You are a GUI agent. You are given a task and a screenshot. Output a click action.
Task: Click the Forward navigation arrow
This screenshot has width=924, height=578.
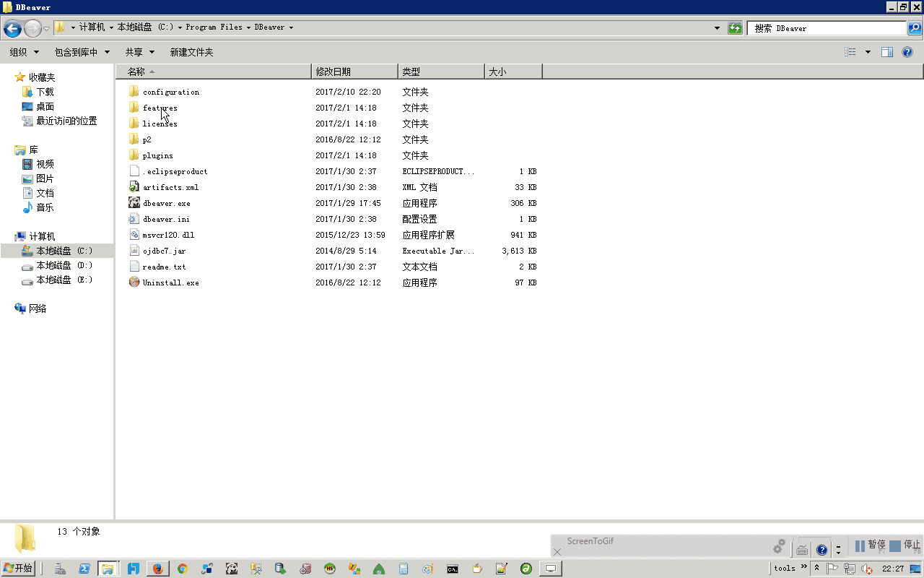[32, 28]
